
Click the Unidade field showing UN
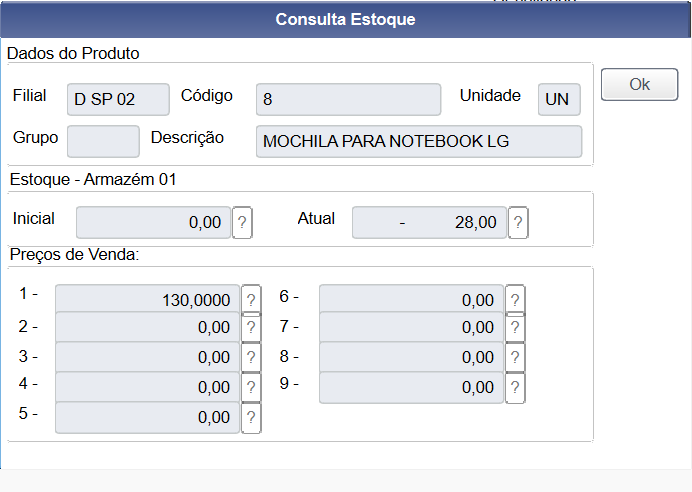(x=558, y=99)
